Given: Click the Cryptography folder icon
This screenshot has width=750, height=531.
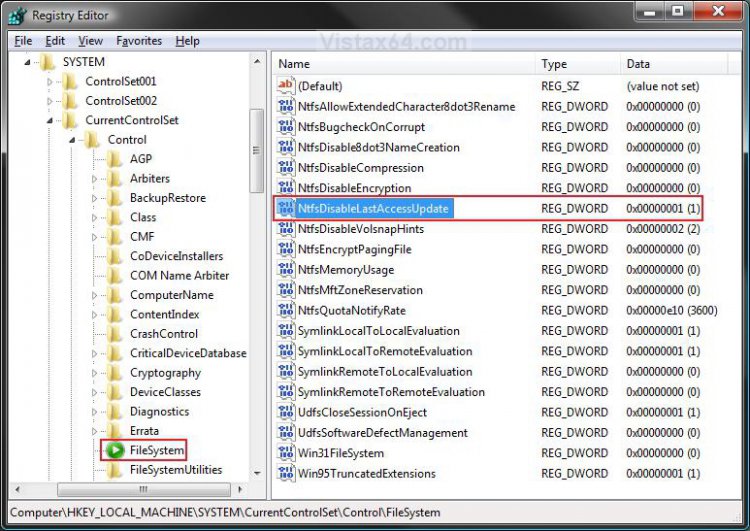Looking at the screenshot, I should click(x=115, y=373).
